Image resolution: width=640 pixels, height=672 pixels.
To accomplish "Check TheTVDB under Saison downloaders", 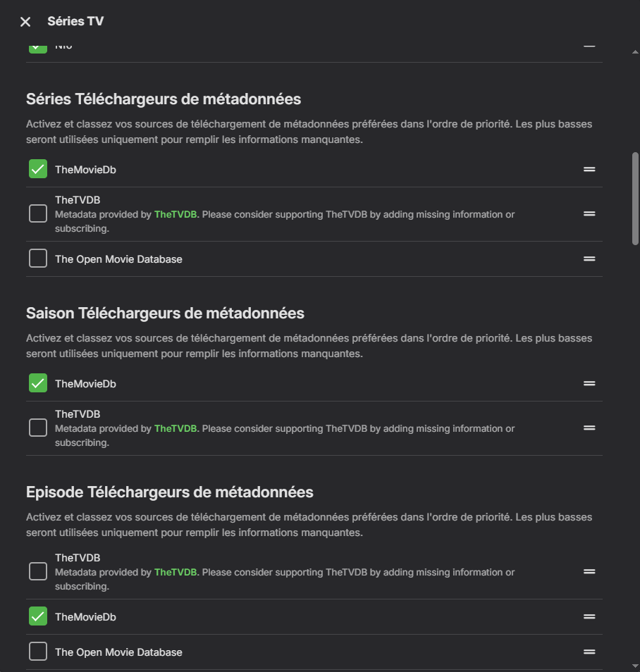I will (x=38, y=428).
